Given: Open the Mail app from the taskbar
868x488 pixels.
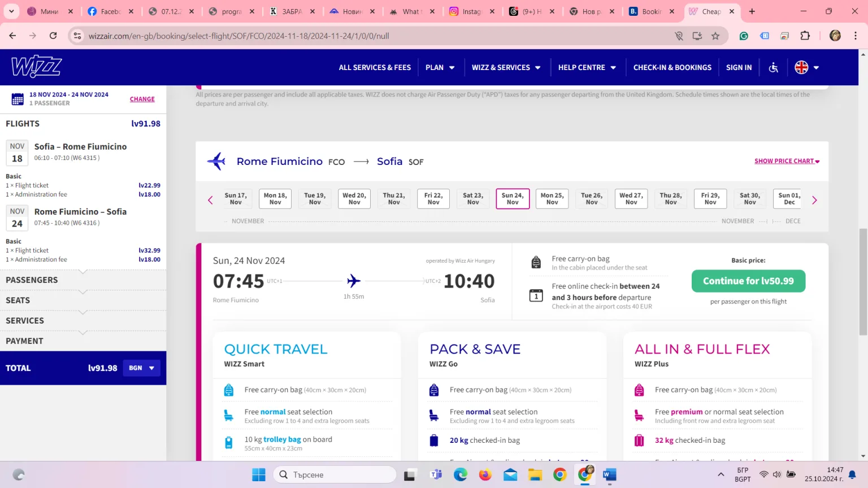Looking at the screenshot, I should pos(510,475).
